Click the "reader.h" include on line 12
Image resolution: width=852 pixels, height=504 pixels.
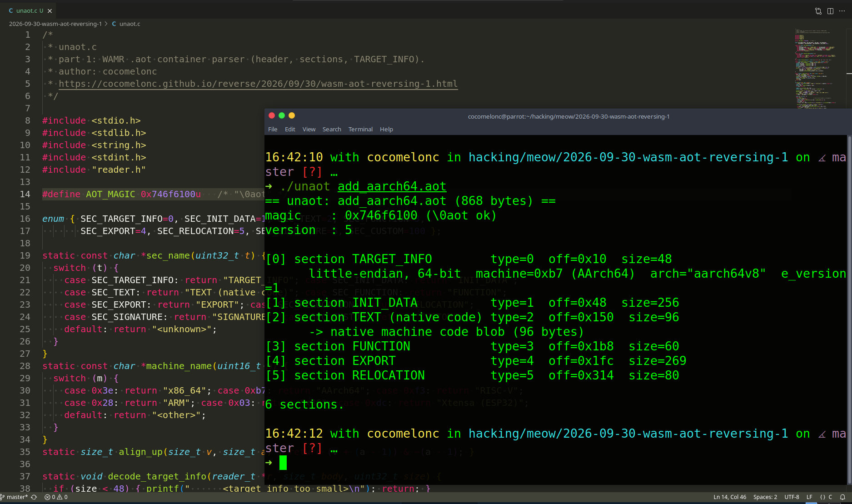pyautogui.click(x=119, y=170)
